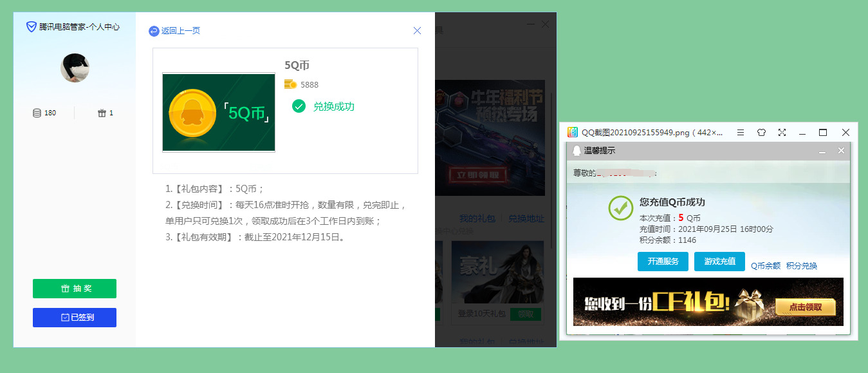Open the 积分兑换 link
This screenshot has width=868, height=373.
point(802,265)
